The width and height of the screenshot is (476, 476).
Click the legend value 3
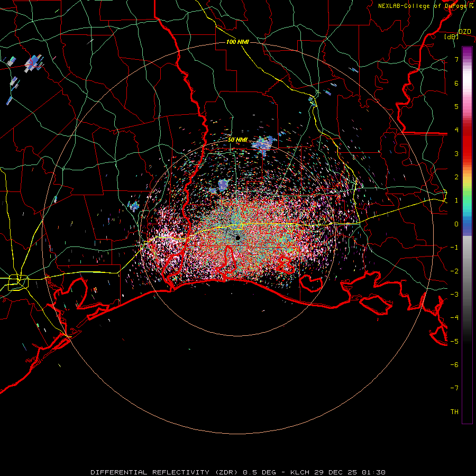456,153
